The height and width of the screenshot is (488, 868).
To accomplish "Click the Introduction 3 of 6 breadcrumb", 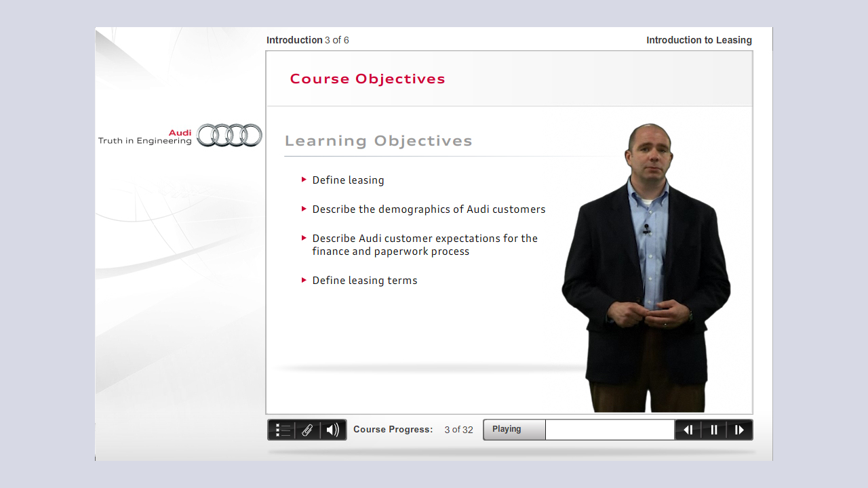I will 308,40.
